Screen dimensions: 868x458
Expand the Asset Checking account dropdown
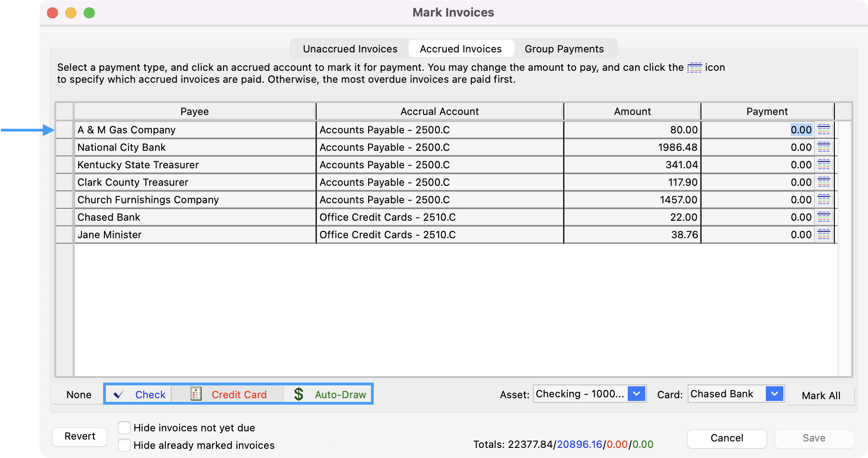(636, 394)
